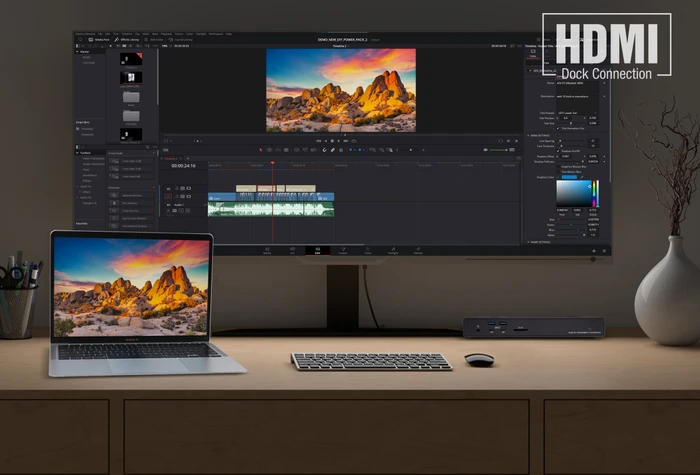700x475 pixels.
Task: Select the Cross Dissolve effect
Action: click(131, 211)
